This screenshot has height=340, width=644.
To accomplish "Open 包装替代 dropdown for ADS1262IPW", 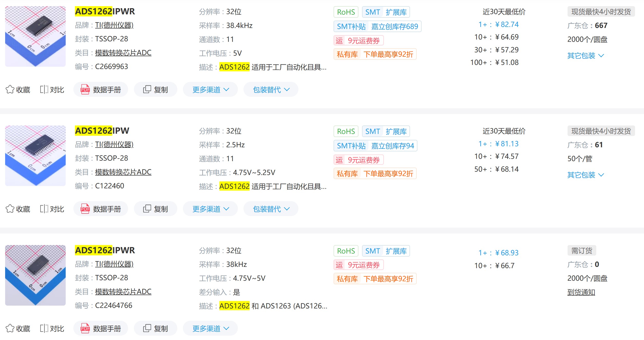I will point(270,209).
